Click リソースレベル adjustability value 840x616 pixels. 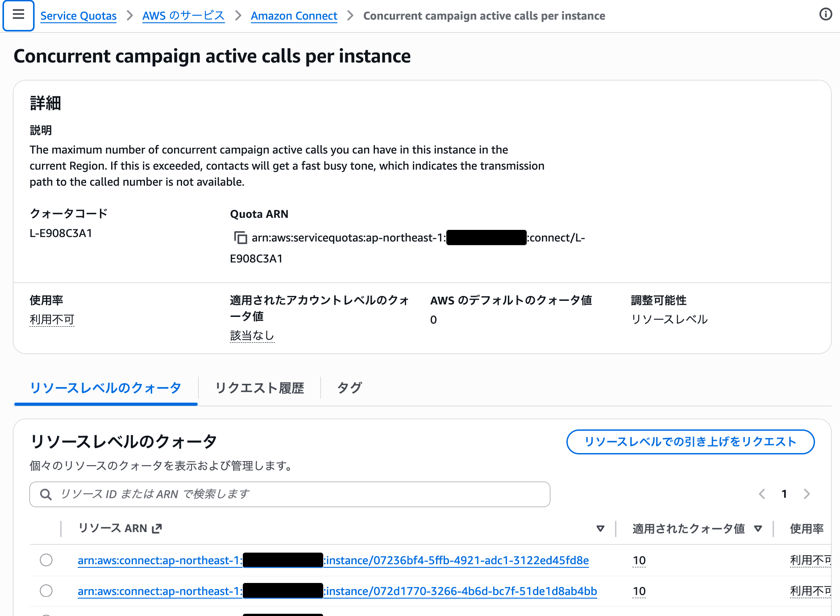click(x=669, y=319)
